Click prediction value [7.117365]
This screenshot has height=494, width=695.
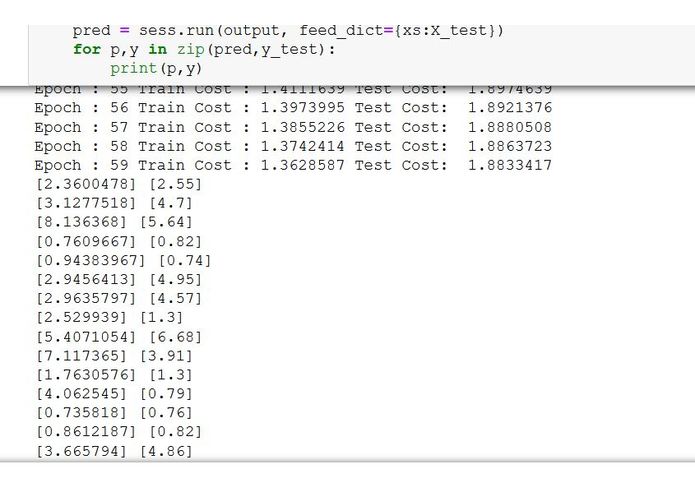[x=82, y=356]
